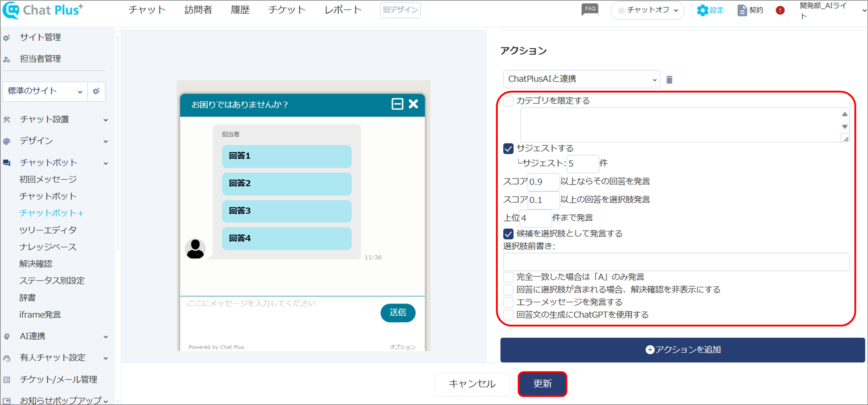This screenshot has width=868, height=405.
Task: Open the チャット top menu
Action: (x=147, y=10)
